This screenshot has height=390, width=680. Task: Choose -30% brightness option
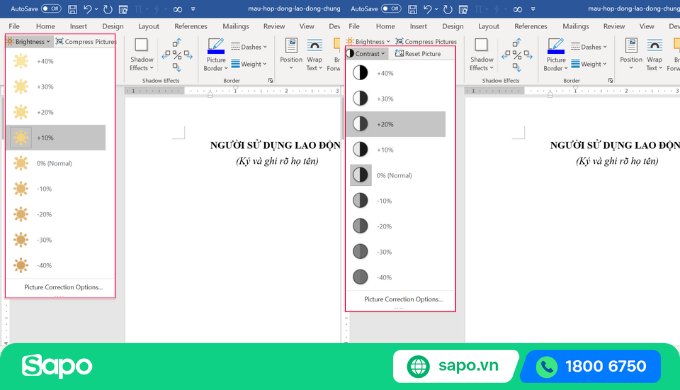click(x=56, y=240)
